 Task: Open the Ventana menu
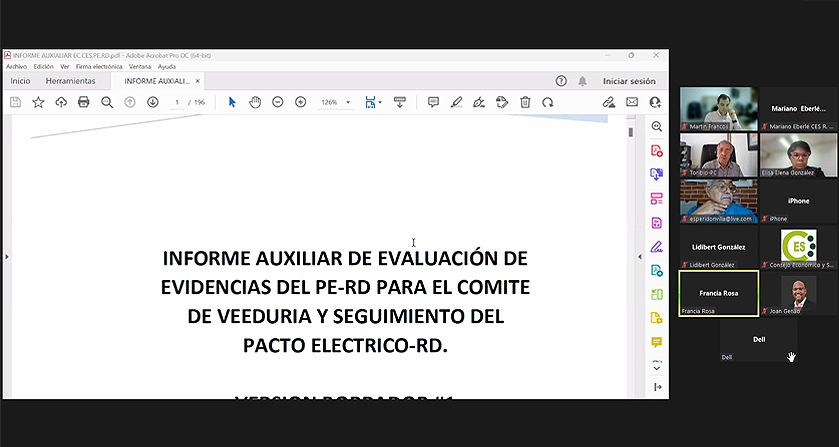140,66
